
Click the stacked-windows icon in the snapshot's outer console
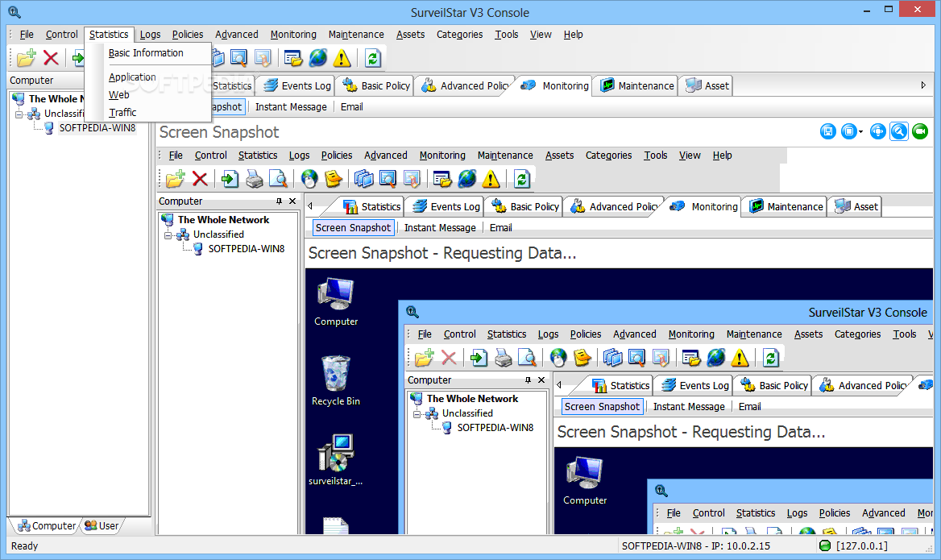[x=363, y=178]
